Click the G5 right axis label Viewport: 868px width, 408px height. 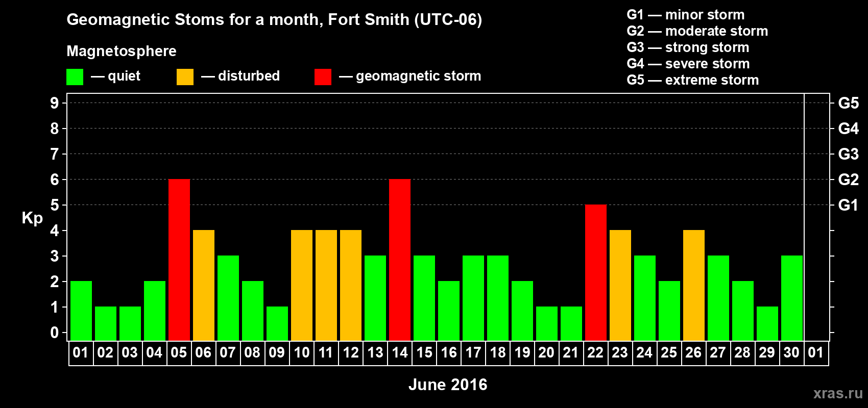point(848,103)
